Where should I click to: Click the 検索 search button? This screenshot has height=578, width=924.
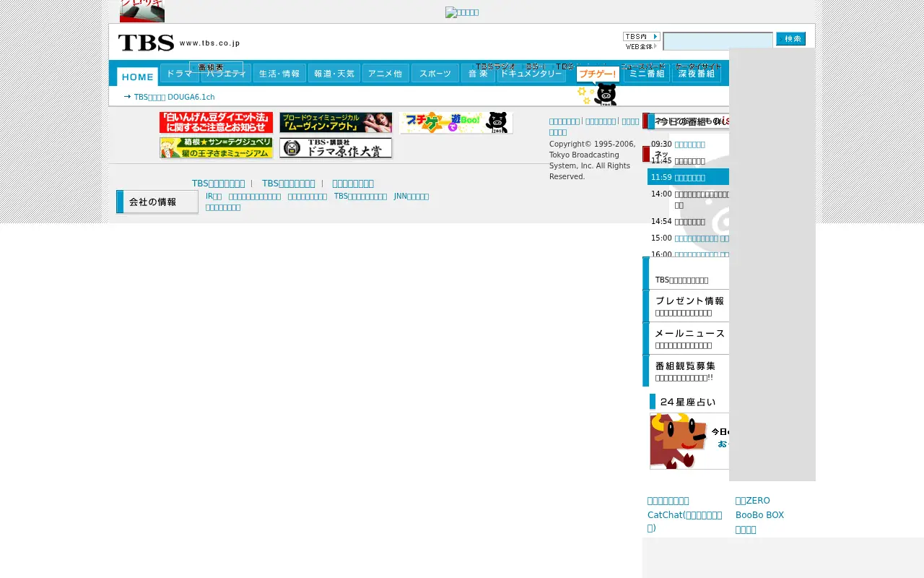click(x=790, y=39)
